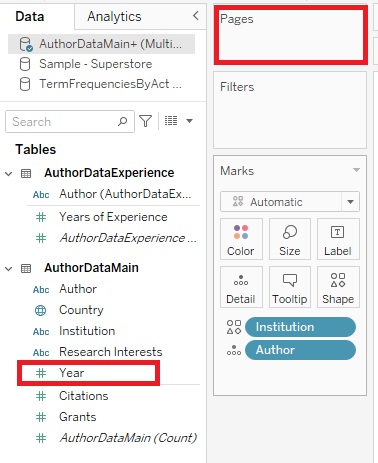Click the TermFrequenciesByAct database icon
Image resolution: width=378 pixels, height=463 pixels.
coord(25,84)
